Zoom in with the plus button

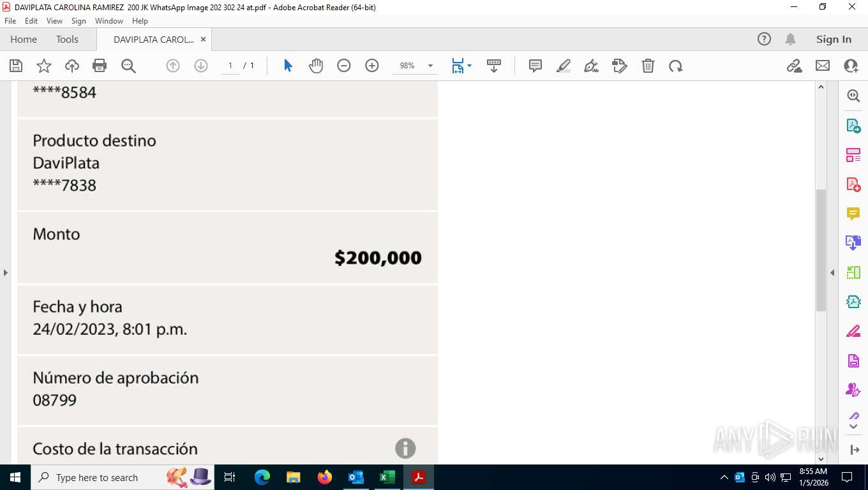click(x=372, y=66)
